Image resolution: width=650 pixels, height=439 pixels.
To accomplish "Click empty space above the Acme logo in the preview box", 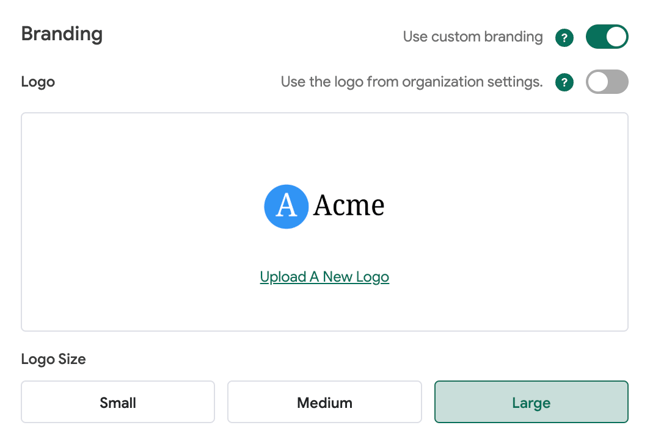I will (x=324, y=145).
